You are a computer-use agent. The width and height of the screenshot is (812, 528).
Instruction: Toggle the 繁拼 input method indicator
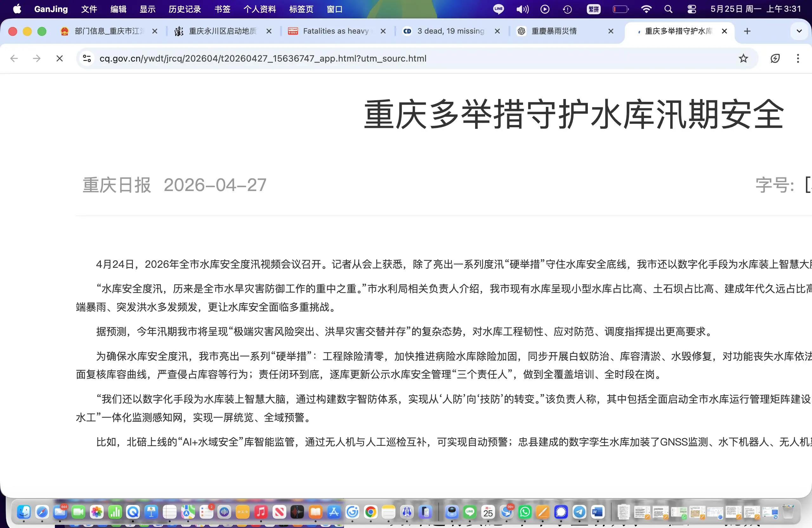594,9
